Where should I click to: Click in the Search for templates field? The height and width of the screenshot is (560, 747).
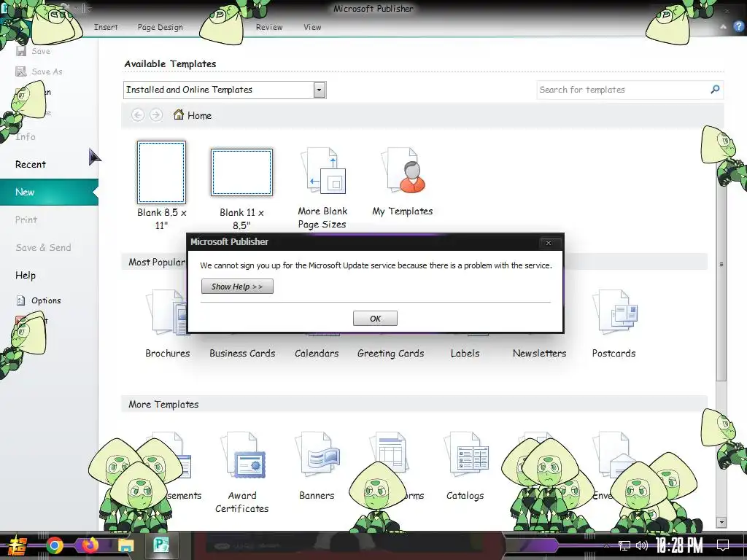point(623,90)
